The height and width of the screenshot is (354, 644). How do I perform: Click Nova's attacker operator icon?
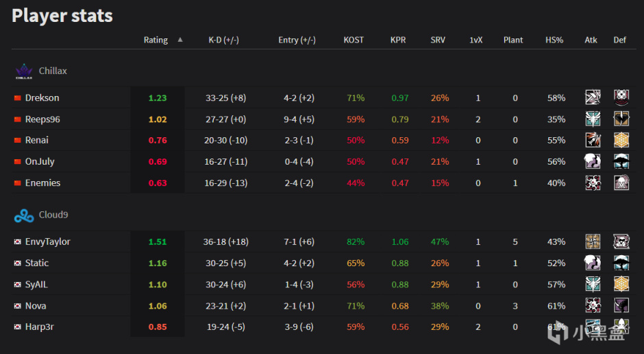(x=593, y=305)
